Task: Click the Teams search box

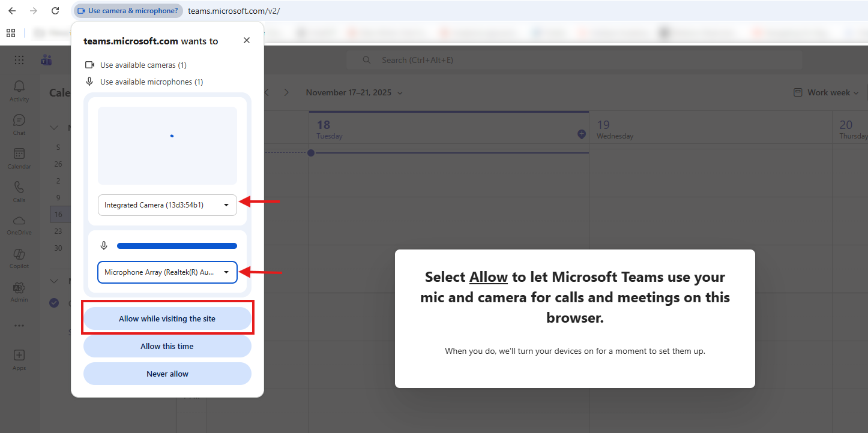Action: (x=574, y=60)
